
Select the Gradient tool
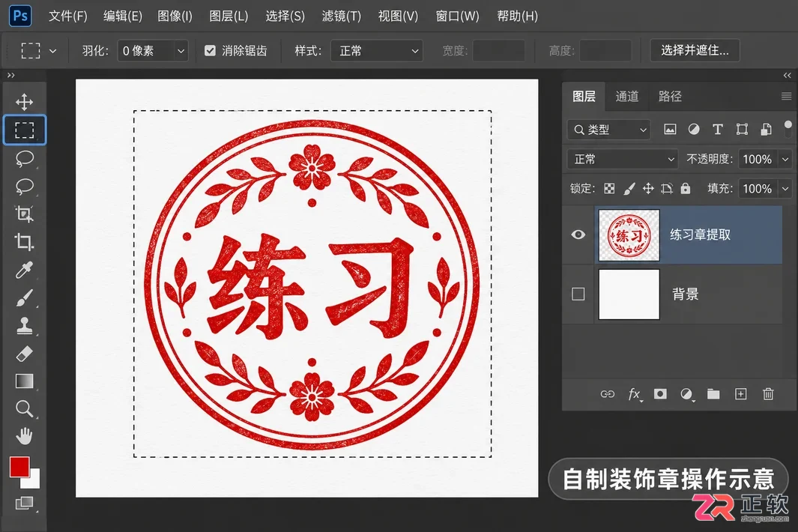pos(25,381)
